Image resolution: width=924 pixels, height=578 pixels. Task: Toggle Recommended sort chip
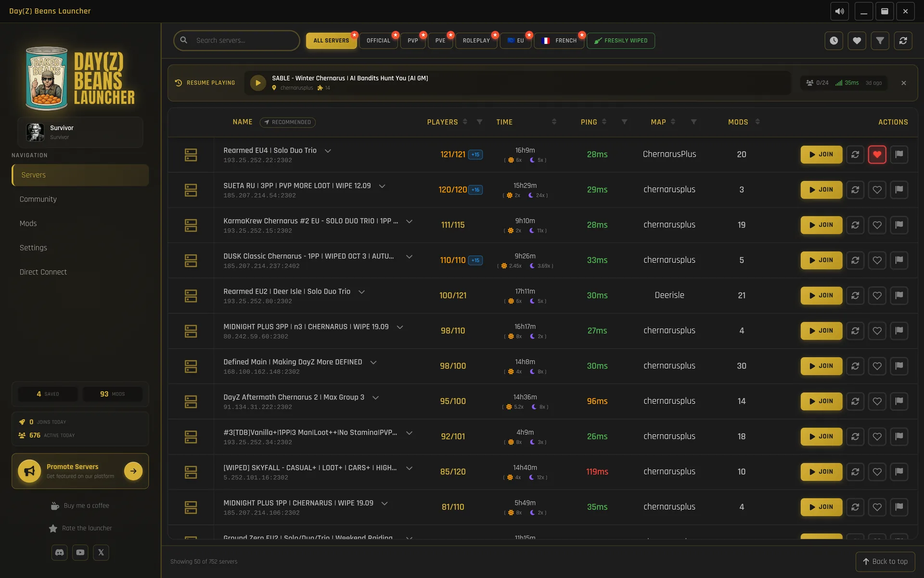pos(288,122)
